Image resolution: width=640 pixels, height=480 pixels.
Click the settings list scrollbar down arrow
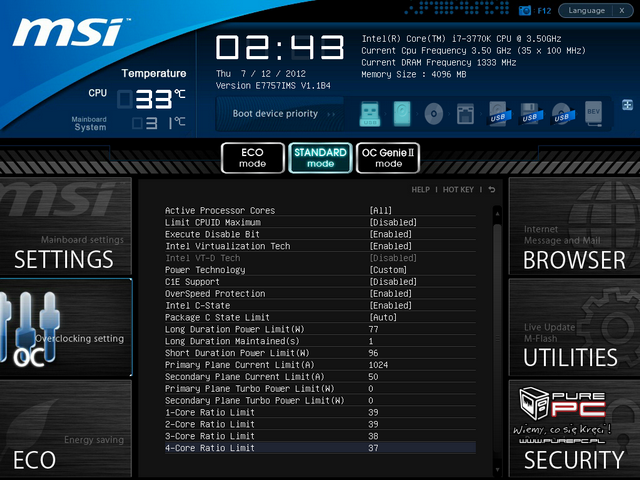coord(497,470)
